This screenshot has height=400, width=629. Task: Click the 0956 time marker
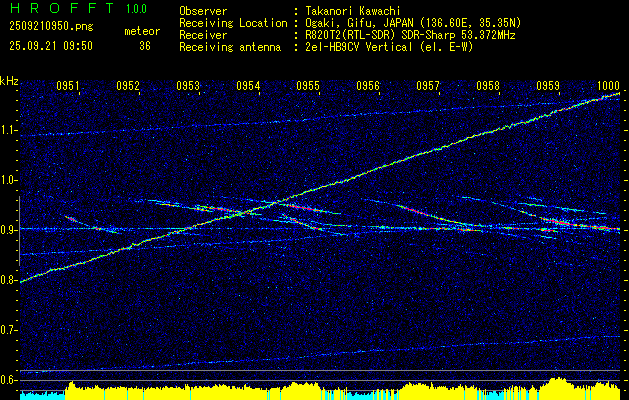pos(367,86)
